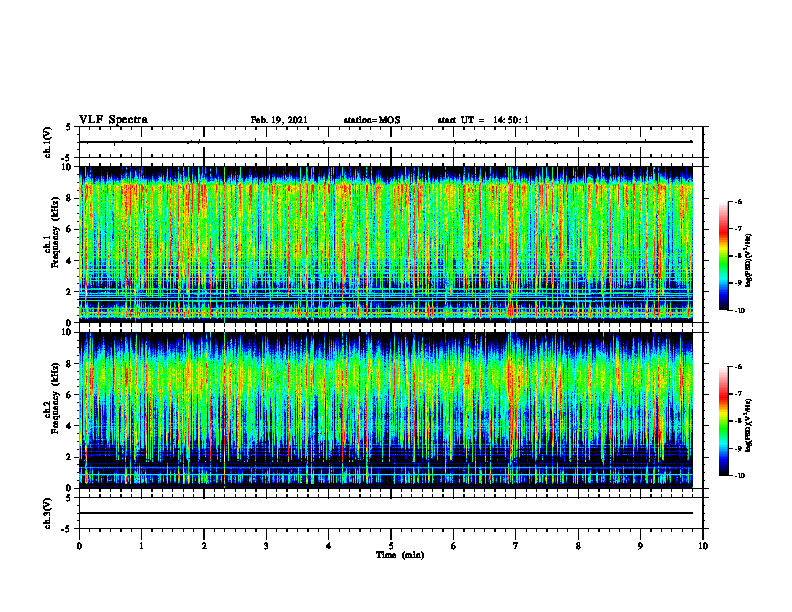Viewport: 792px width, 612px height.
Task: Click time-axis tick label "7"
Action: pos(516,546)
